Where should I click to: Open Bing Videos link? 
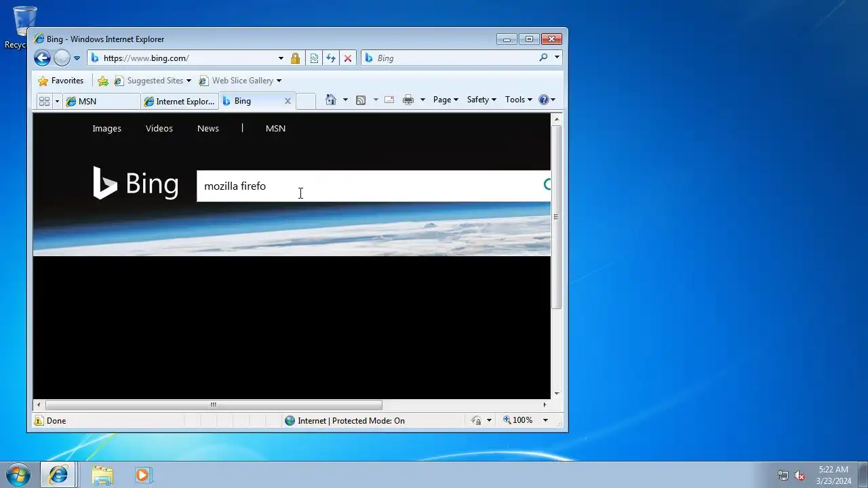[159, 128]
